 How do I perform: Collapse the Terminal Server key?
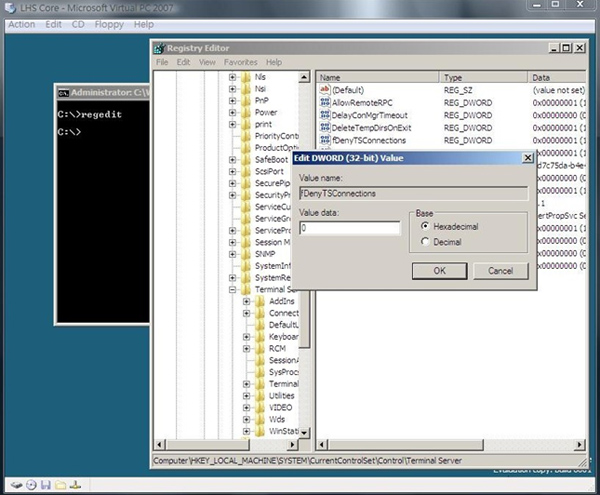click(232, 290)
